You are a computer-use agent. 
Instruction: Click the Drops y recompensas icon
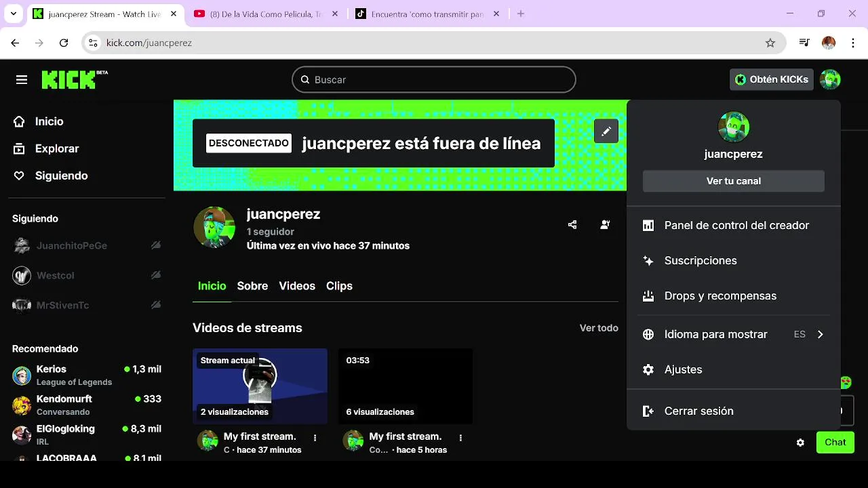click(x=648, y=296)
